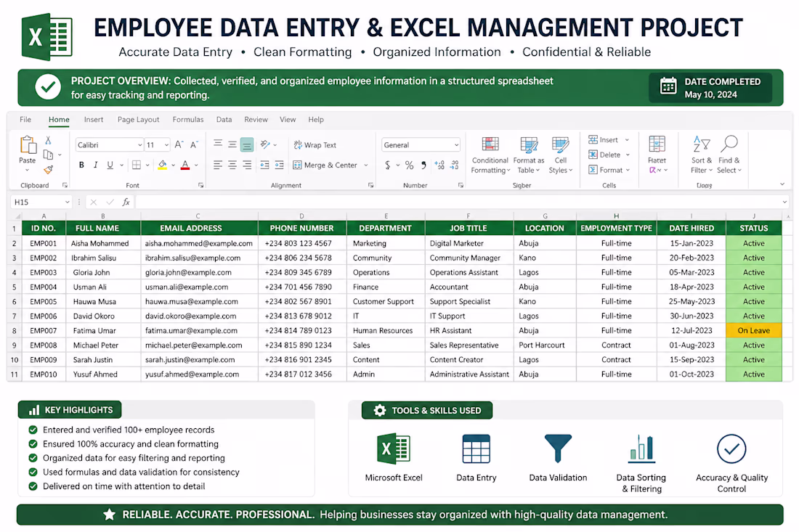
Task: Open Conditional Formatting menu
Action: 490,155
